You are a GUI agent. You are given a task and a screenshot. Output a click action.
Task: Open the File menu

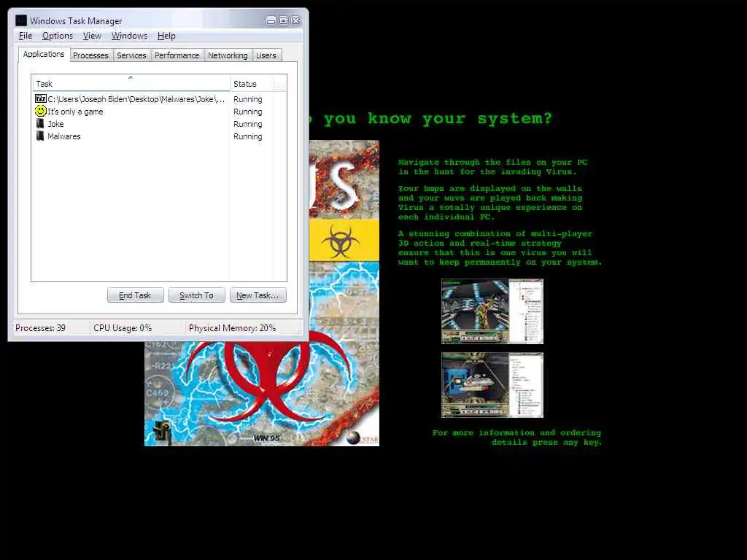click(x=26, y=36)
